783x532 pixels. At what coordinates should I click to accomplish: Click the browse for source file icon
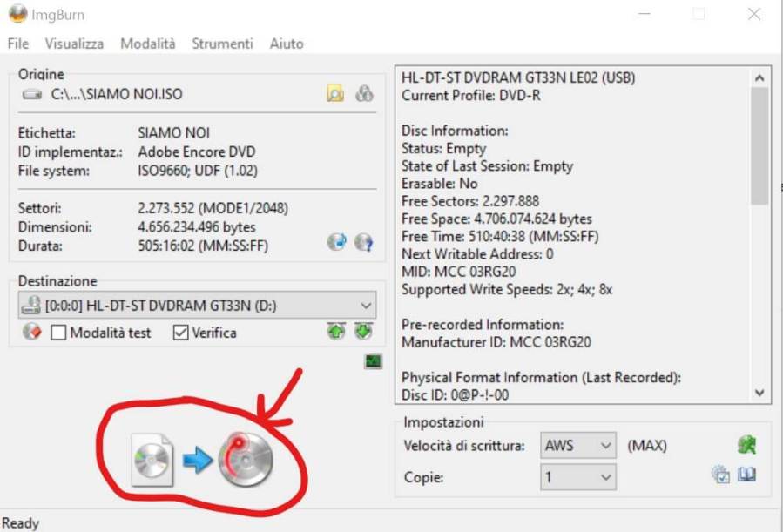335,94
